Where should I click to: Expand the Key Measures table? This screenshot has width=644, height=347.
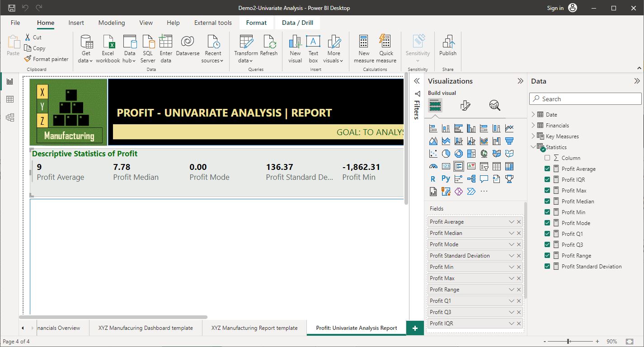click(533, 136)
